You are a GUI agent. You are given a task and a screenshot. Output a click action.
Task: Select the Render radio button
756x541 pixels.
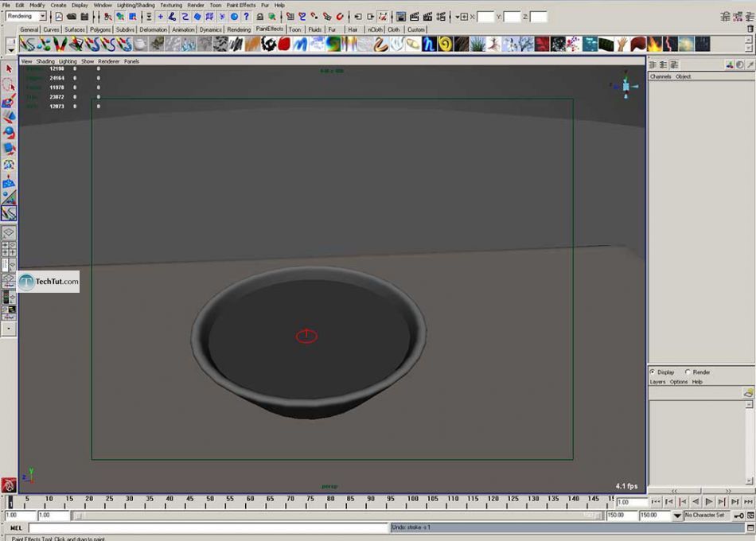click(x=688, y=372)
